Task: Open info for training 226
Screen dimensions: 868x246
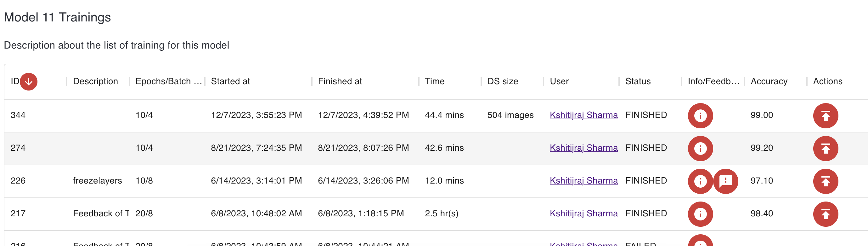Action: 700,181
